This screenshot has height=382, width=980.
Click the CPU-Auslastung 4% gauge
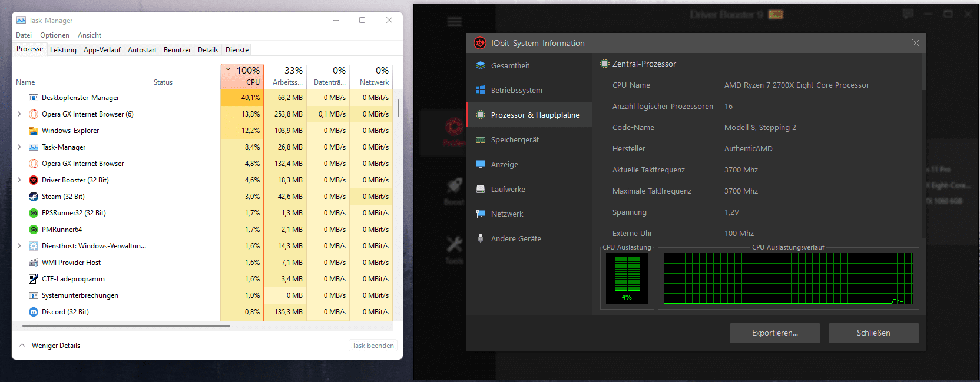click(627, 279)
